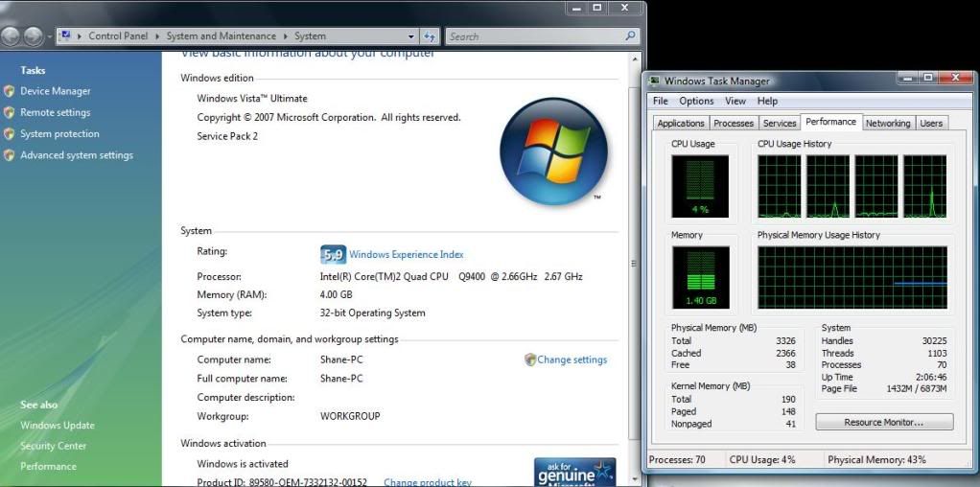The image size is (980, 487).
Task: Switch to the Processes tab
Action: (734, 123)
